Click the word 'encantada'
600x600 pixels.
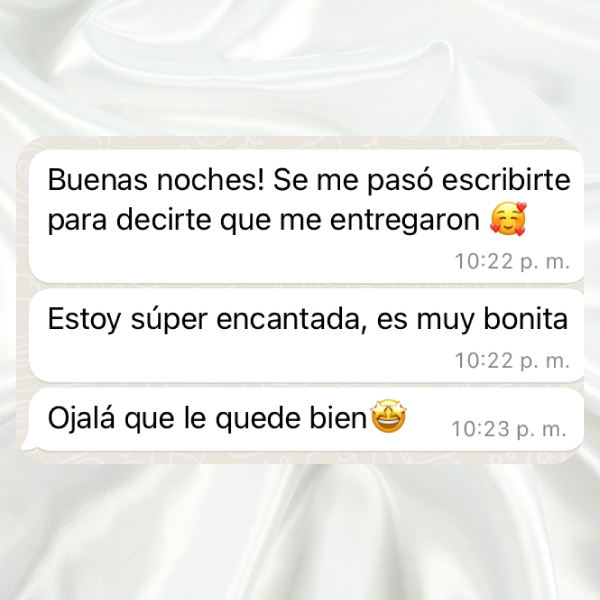coord(290,319)
